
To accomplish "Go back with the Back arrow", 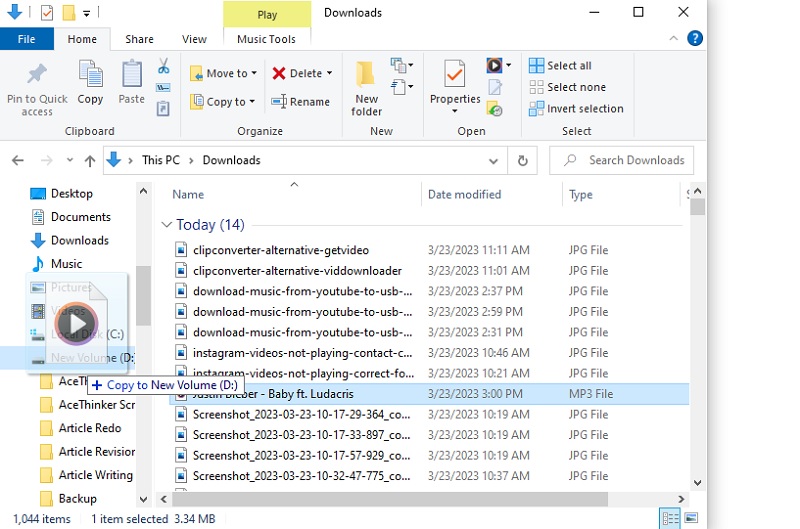I will [x=18, y=161].
